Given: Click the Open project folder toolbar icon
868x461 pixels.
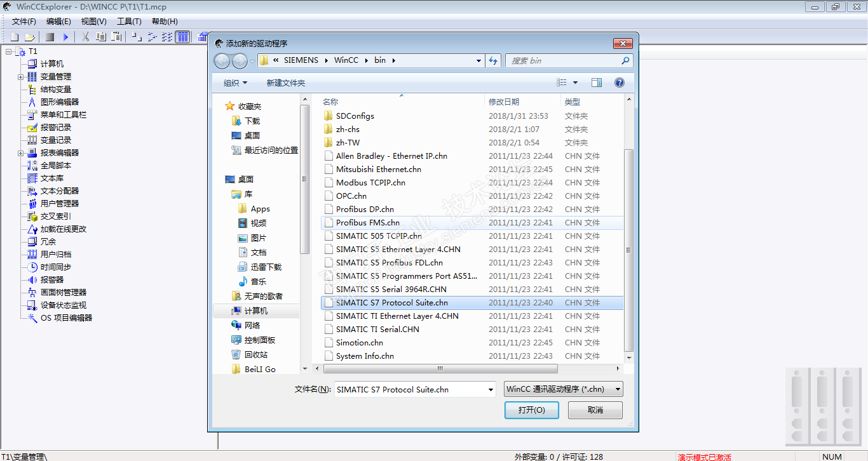Looking at the screenshot, I should coord(29,37).
